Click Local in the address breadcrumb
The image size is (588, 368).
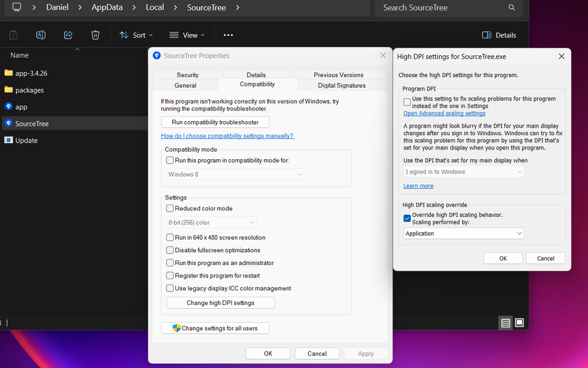(x=155, y=7)
